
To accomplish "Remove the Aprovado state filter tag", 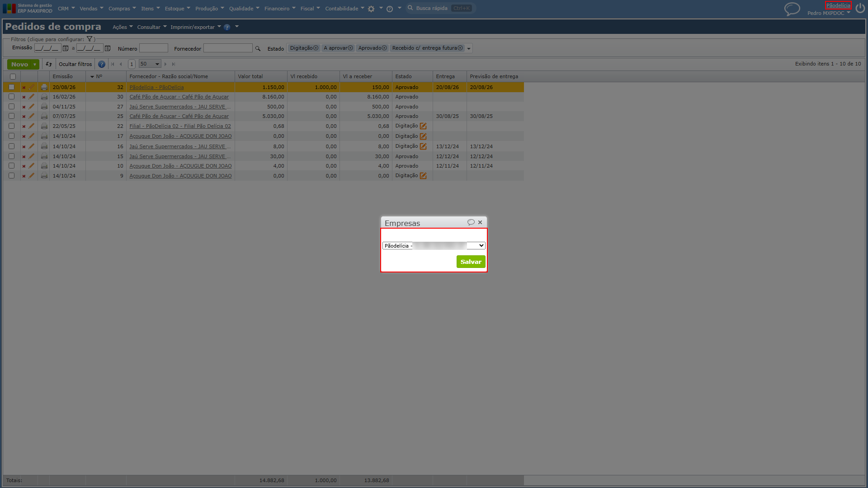I will (385, 48).
